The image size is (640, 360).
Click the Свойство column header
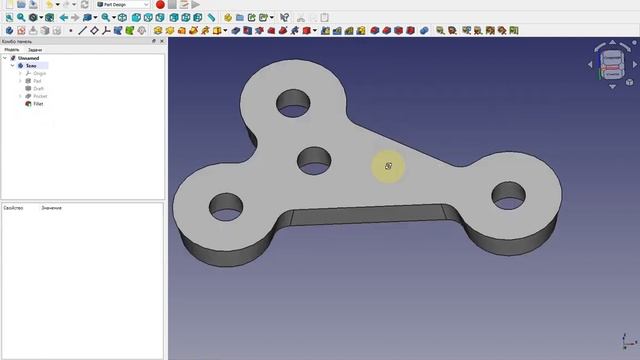tap(13, 208)
